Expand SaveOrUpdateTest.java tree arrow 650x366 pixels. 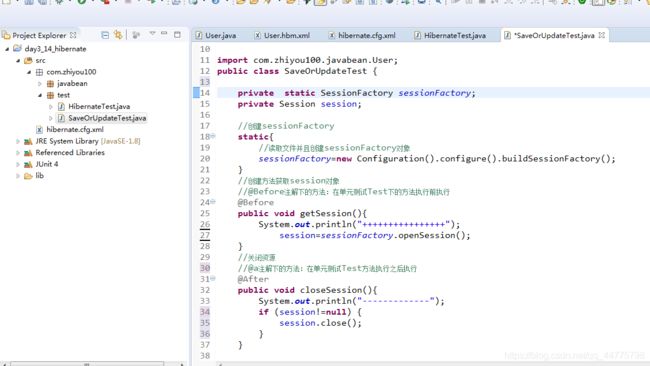51,118
